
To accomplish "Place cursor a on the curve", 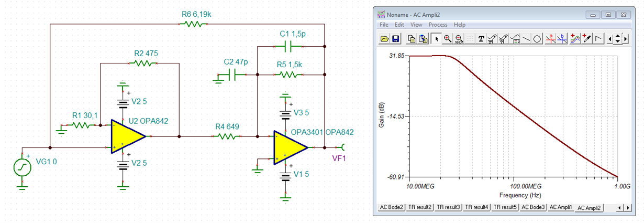I will (x=551, y=38).
